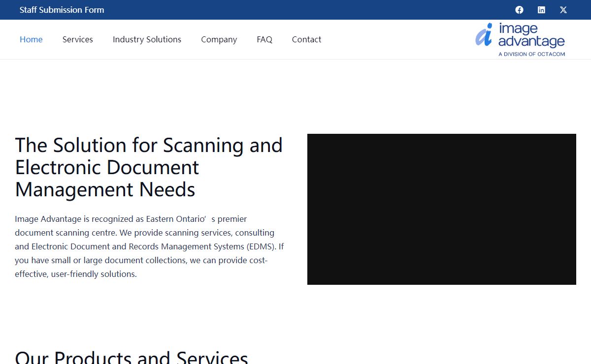Screen dimensions: 591x364
Task: Click the heading 'The Solution for Scanning and Electronic Document Management Needs'
Action: click(149, 167)
